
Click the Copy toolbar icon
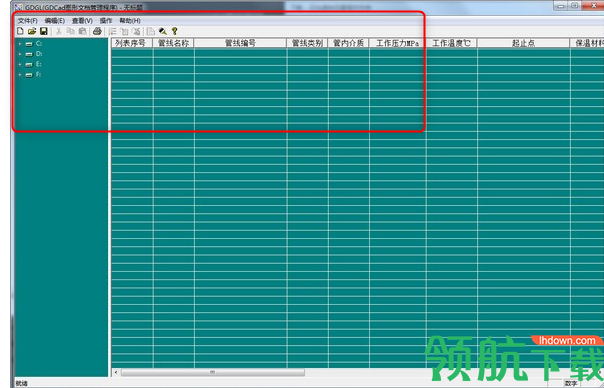coord(70,31)
